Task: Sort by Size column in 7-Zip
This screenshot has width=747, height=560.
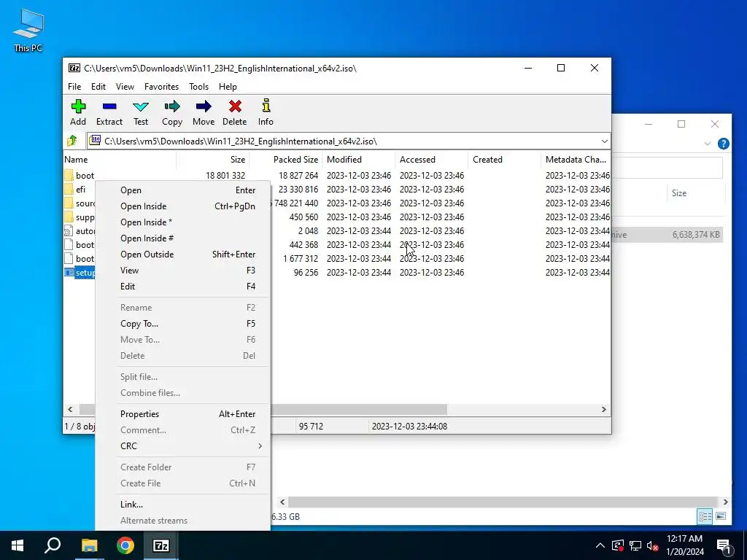Action: coord(212,160)
